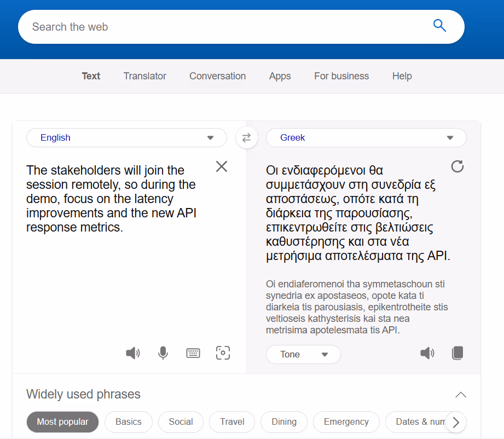Open the English source language dropdown
The width and height of the screenshot is (504, 439).
coord(126,137)
